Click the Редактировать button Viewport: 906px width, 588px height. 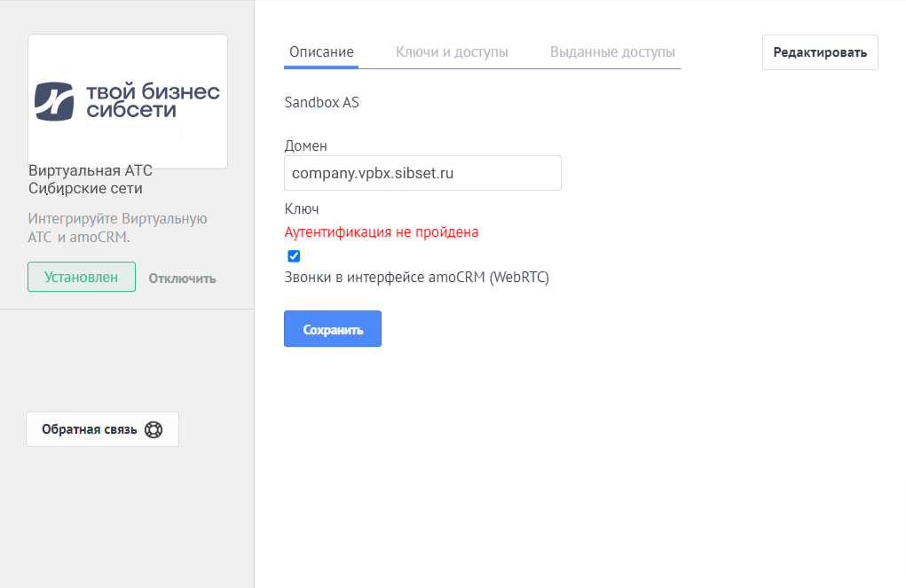tap(820, 52)
